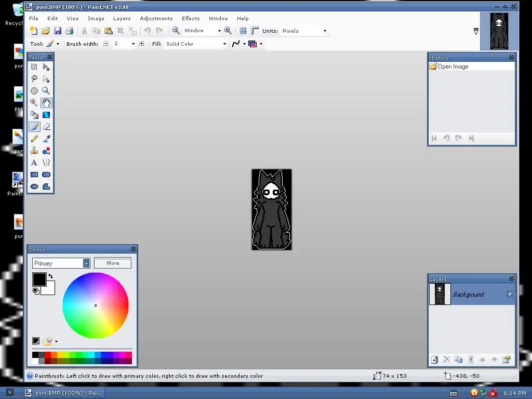532x399 pixels.
Task: Open the blending mode dropdown arrow
Action: (261, 44)
